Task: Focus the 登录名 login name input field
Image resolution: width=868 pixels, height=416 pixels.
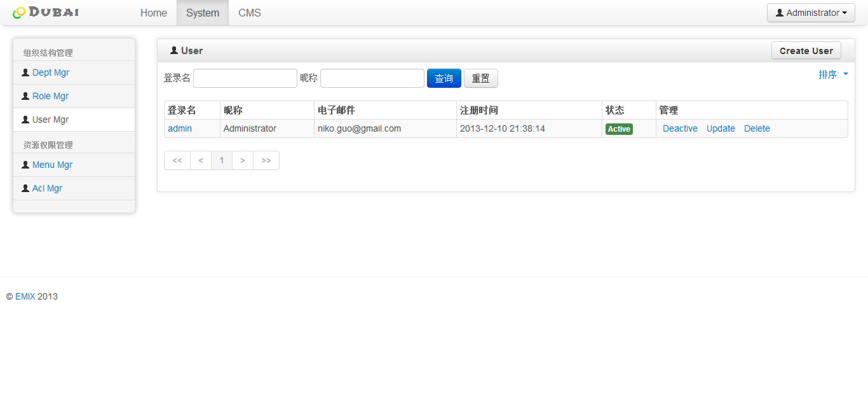Action: [245, 78]
